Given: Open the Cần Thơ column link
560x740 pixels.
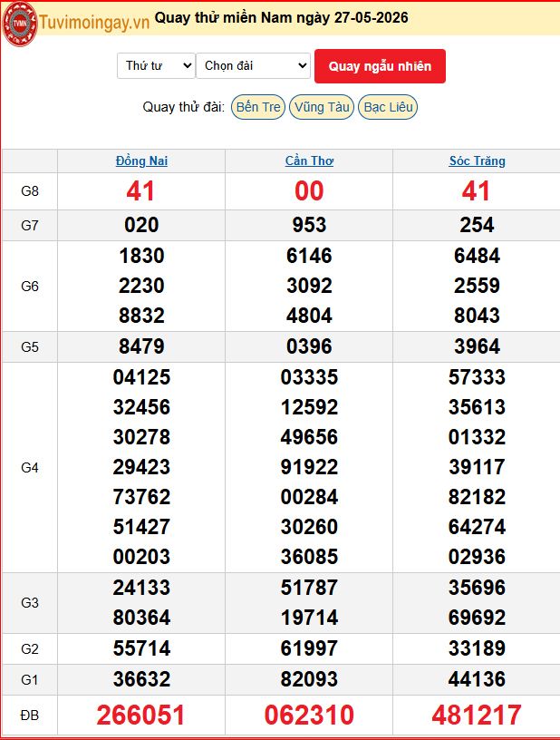Looking at the screenshot, I should tap(309, 161).
